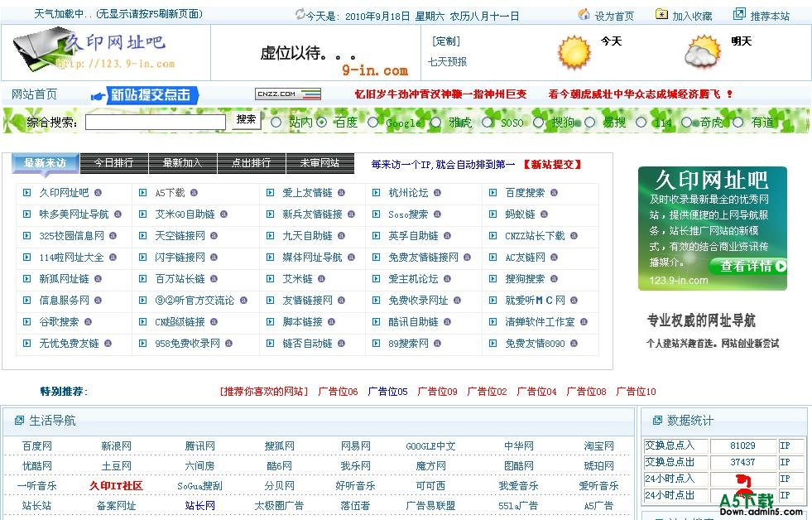Click the 虚位以待 ad banner
812x520 pixels.
316,53
